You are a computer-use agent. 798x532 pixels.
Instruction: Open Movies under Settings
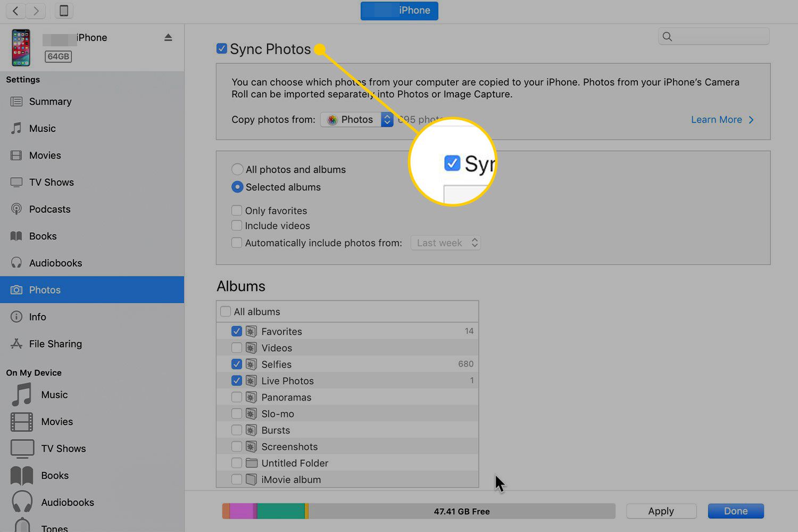tap(92, 155)
